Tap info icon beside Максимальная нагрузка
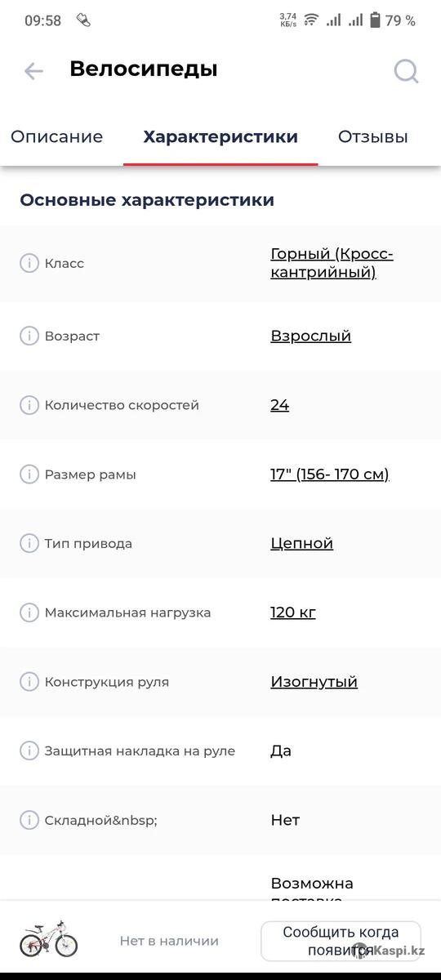The height and width of the screenshot is (980, 441). (29, 612)
